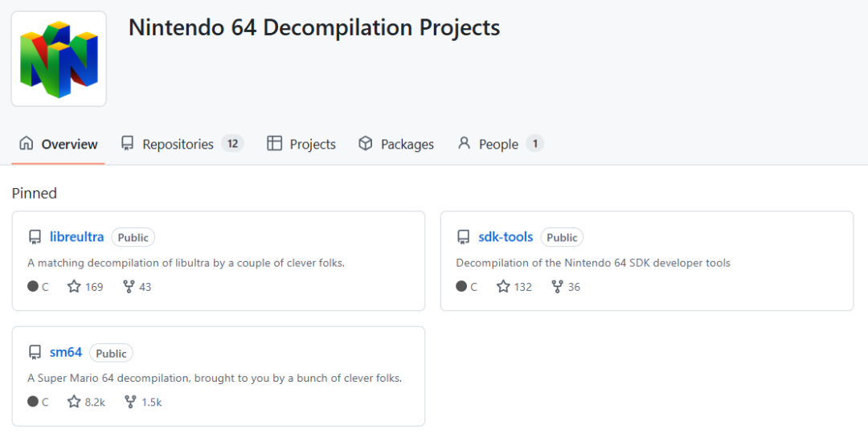Screen dimensions: 868x446
Task: Click the star icon on sm64
Action: [x=74, y=402]
